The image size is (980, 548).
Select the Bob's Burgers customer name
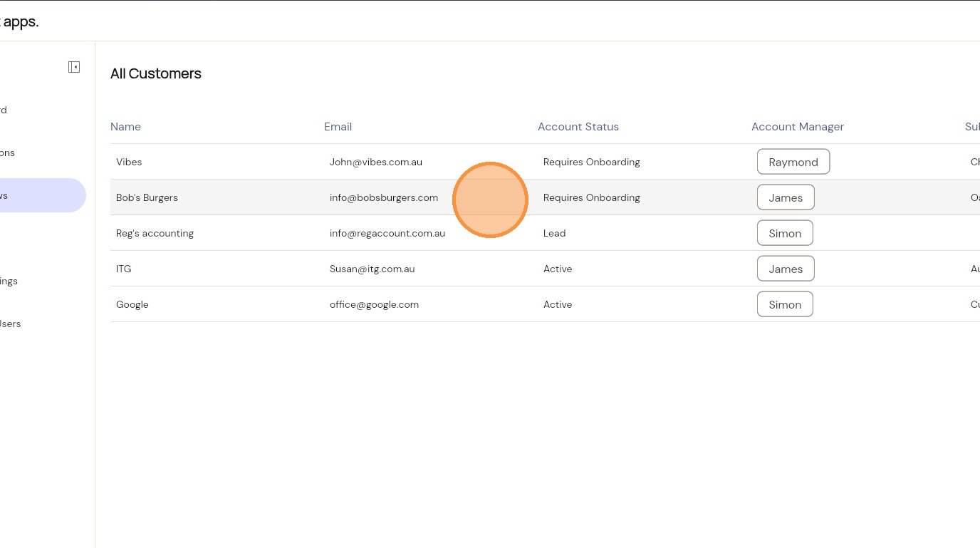147,197
